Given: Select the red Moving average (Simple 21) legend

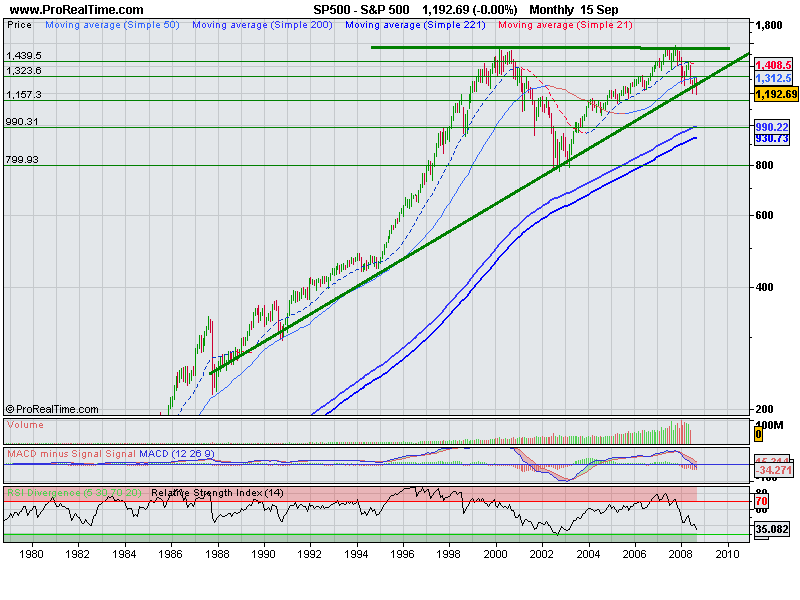Looking at the screenshot, I should [x=565, y=25].
